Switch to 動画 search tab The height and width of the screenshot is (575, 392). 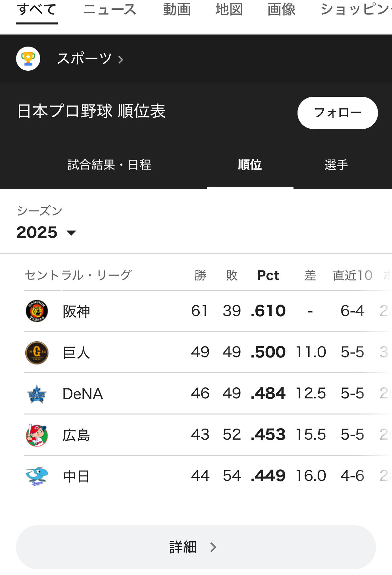coord(177,9)
